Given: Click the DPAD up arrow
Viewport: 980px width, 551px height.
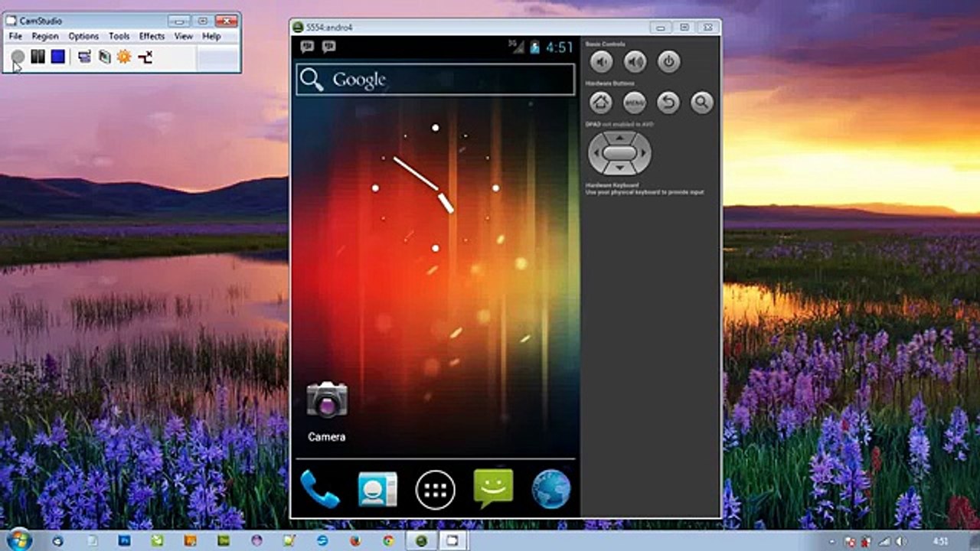Looking at the screenshot, I should (x=620, y=138).
